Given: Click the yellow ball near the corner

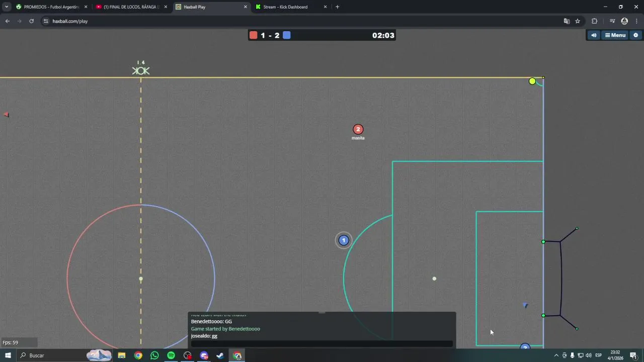Looking at the screenshot, I should [x=532, y=81].
